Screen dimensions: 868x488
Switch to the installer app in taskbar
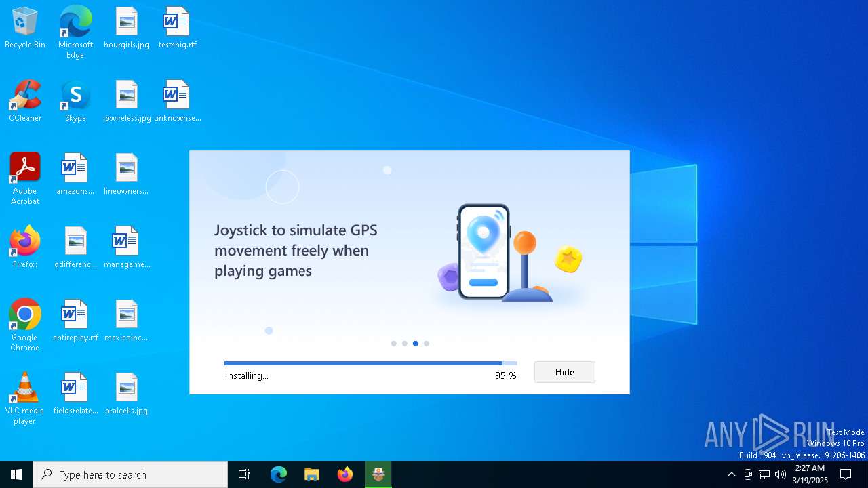point(378,474)
